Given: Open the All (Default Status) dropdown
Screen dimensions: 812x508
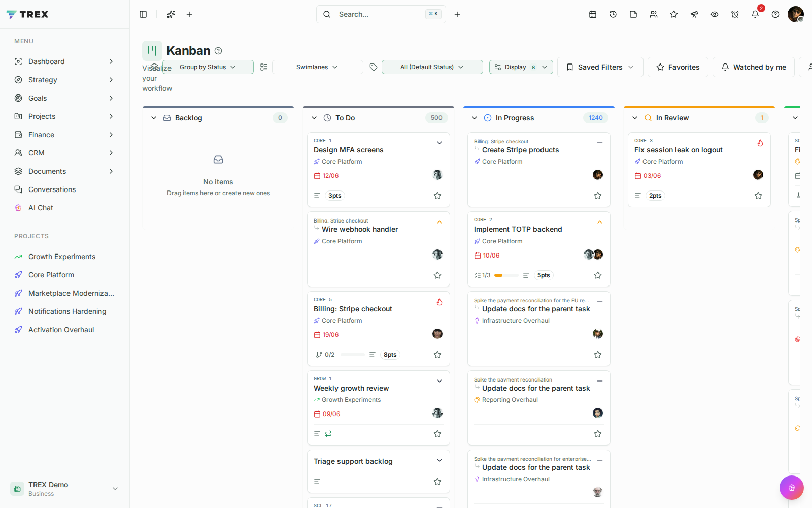Looking at the screenshot, I should (432, 67).
